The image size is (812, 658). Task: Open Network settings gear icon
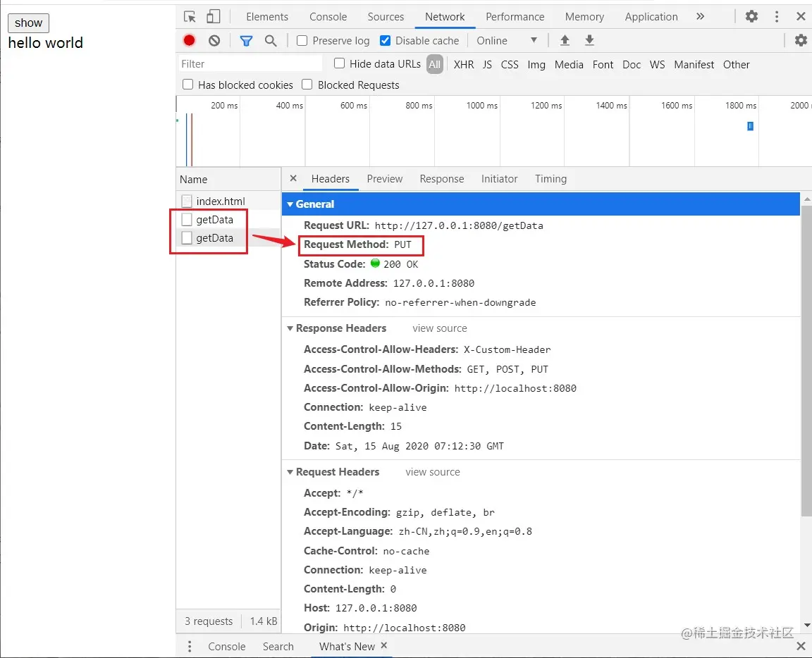[x=801, y=40]
